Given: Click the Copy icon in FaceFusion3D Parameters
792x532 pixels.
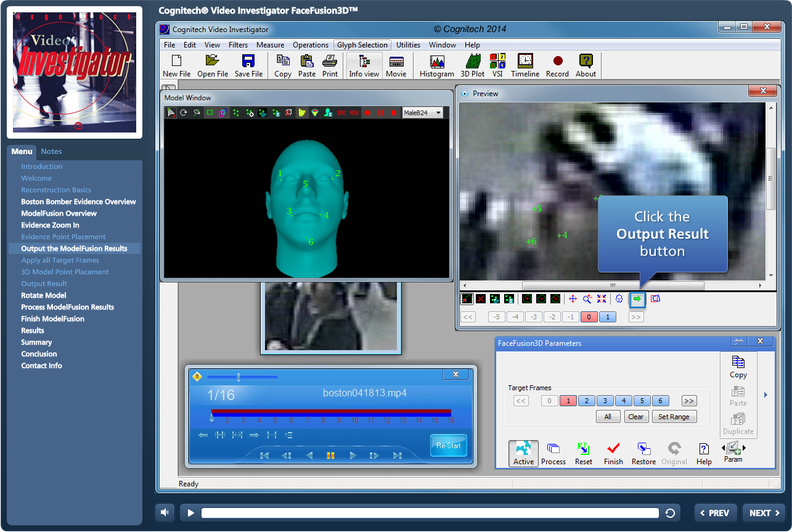Looking at the screenshot, I should click(738, 367).
